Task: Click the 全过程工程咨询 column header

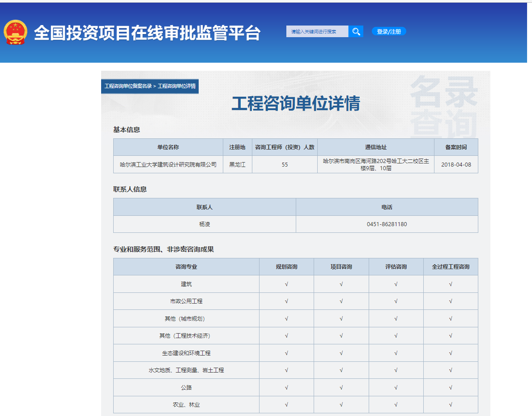Action: click(x=451, y=267)
